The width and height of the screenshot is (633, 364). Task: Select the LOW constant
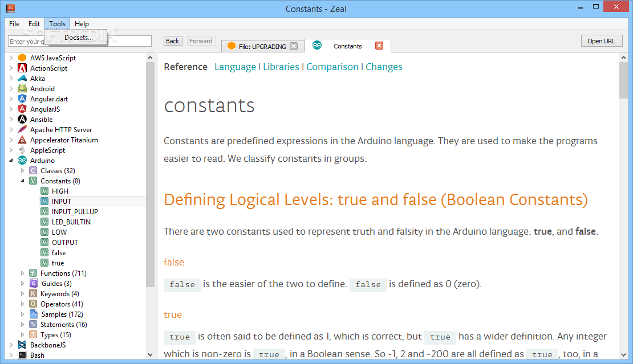(x=59, y=232)
